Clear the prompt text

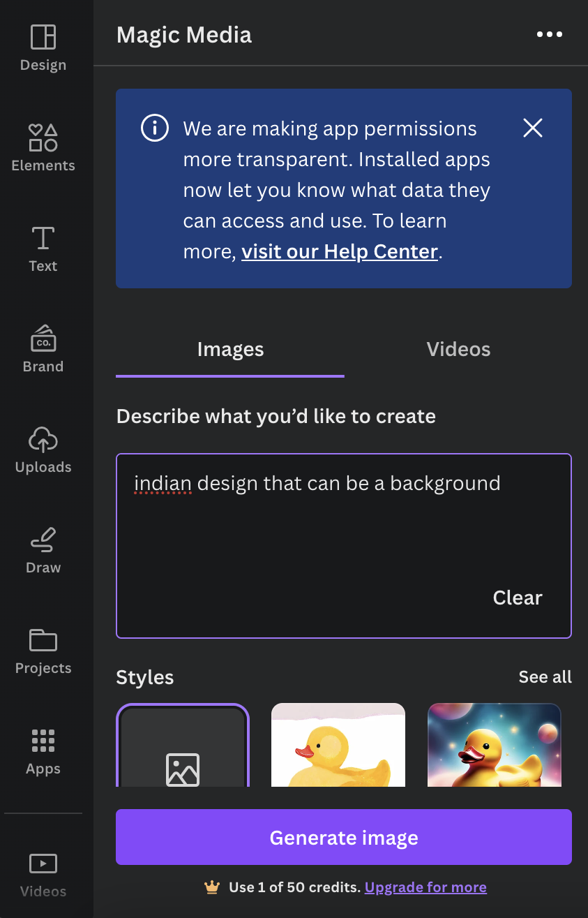tap(518, 598)
